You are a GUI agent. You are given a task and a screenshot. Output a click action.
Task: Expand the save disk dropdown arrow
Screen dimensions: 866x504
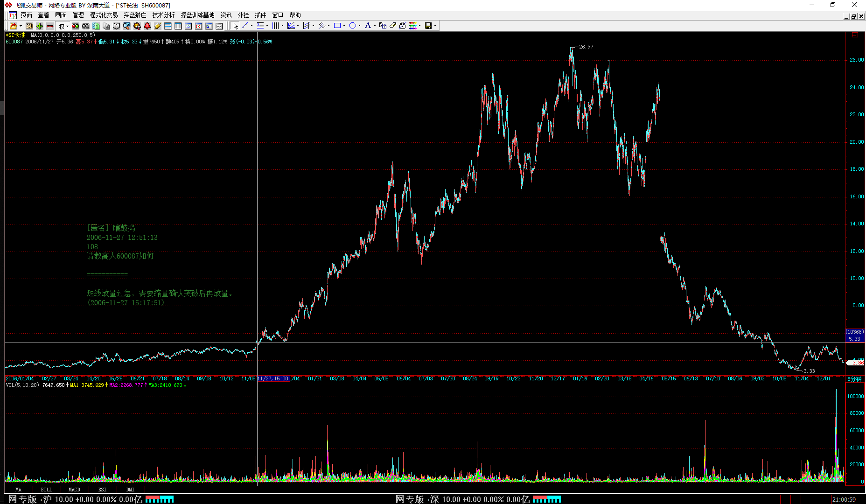[435, 26]
